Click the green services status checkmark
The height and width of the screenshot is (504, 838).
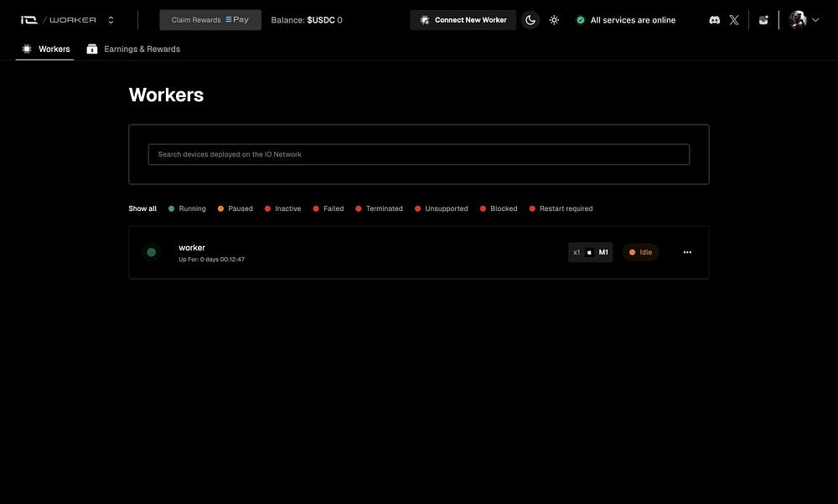581,20
